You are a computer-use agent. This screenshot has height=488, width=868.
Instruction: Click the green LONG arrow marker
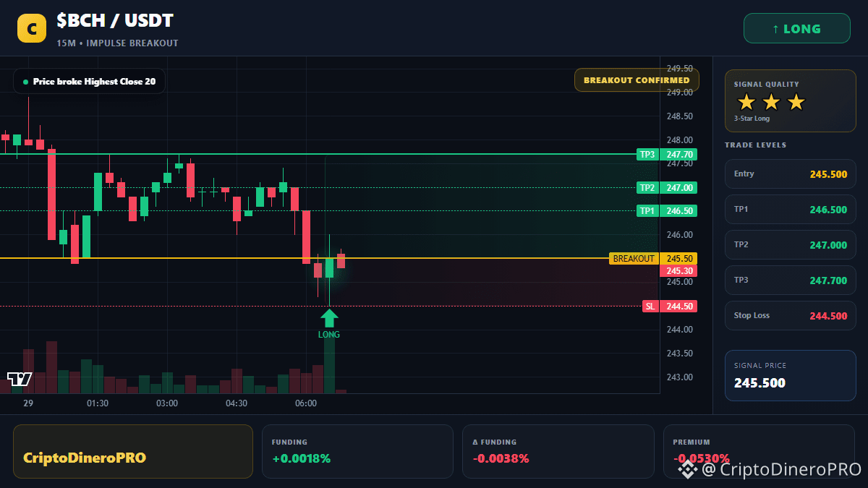(x=329, y=318)
